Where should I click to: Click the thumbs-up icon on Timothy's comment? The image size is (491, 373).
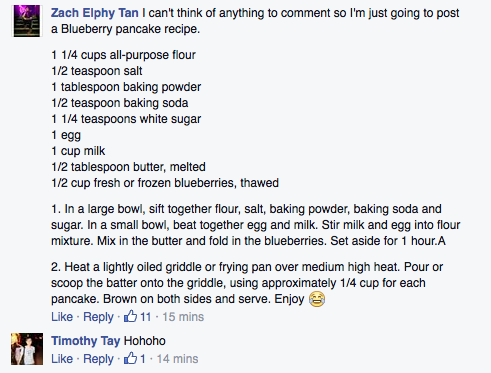pos(130,358)
